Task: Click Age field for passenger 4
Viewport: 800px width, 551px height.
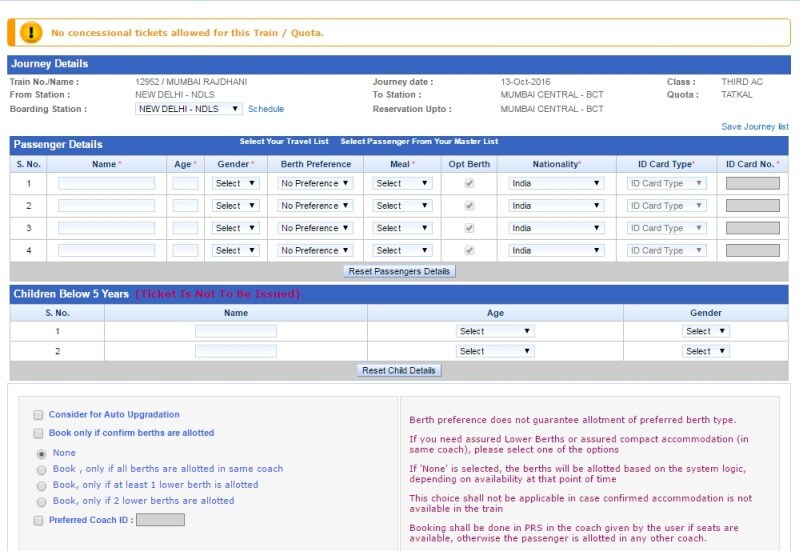Action: pos(185,251)
